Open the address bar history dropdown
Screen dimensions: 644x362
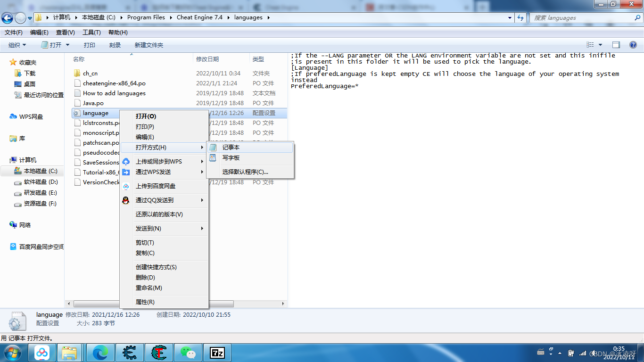[510, 18]
